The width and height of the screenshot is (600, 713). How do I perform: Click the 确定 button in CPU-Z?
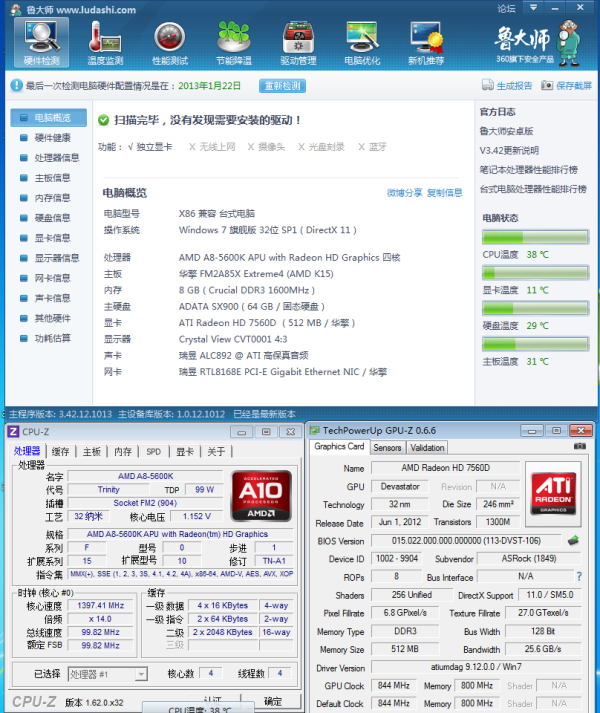[273, 701]
